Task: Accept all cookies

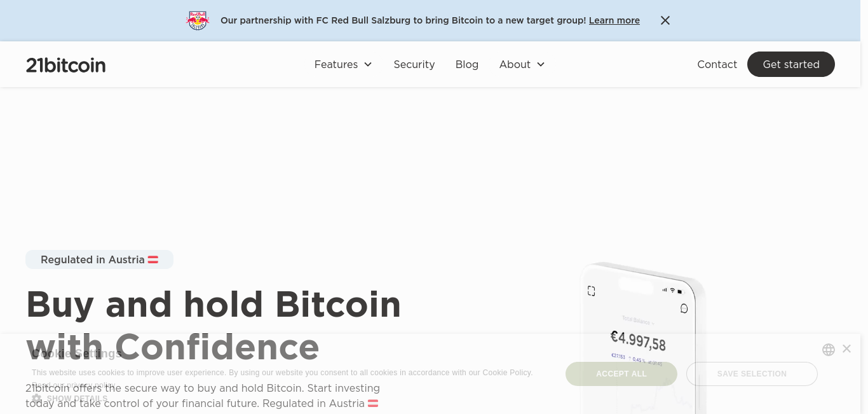Action: 621,374
